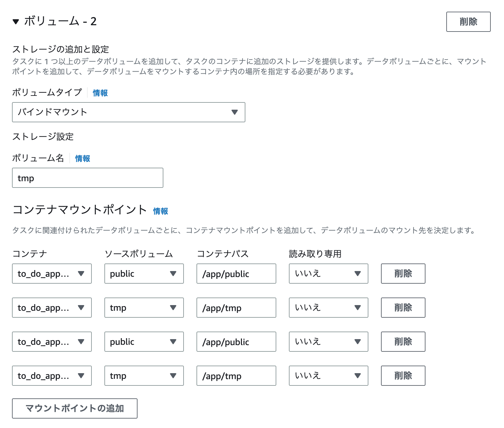Click マウントポイントの追加 button
The width and height of the screenshot is (504, 428).
[x=74, y=408]
